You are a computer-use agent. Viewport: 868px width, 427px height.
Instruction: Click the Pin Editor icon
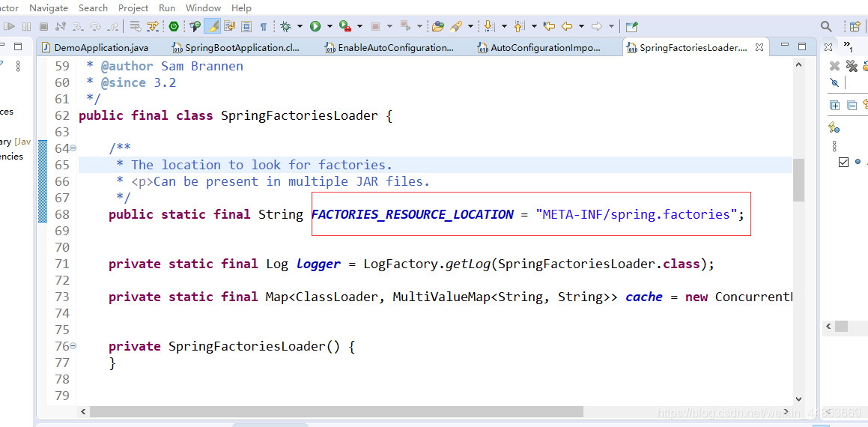click(x=631, y=26)
